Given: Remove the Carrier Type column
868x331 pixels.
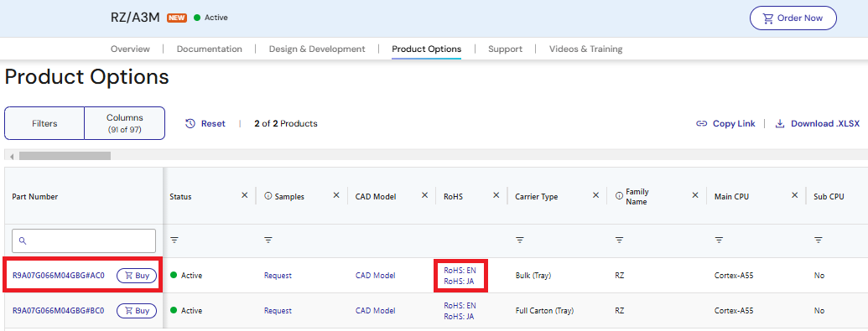Looking at the screenshot, I should tap(595, 195).
